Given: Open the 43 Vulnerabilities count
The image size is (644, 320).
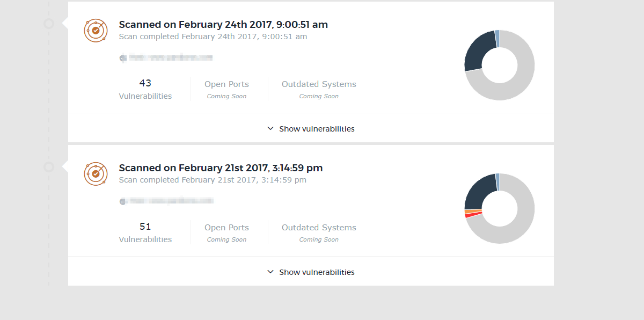Looking at the screenshot, I should tap(145, 89).
